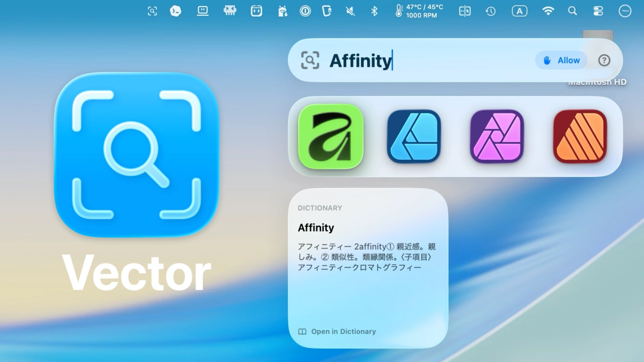Click the bold Affinity dictionary headword
The image size is (644, 362).
pos(316,228)
